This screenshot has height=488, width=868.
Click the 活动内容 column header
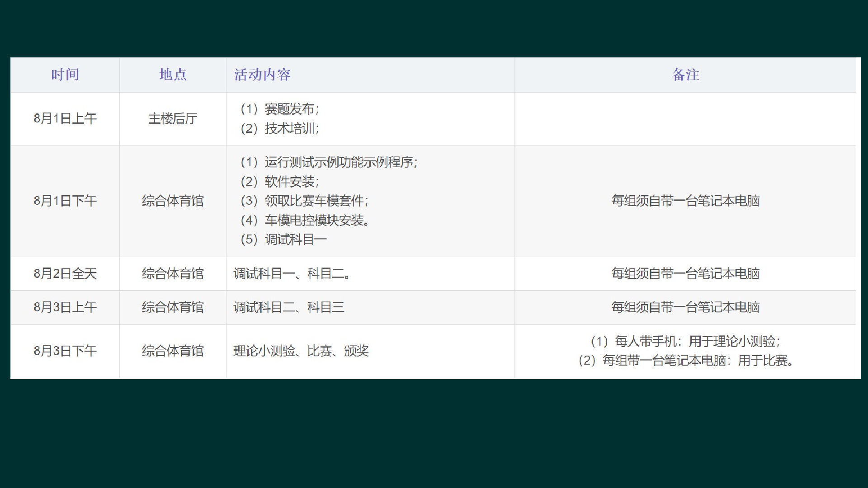click(x=262, y=75)
